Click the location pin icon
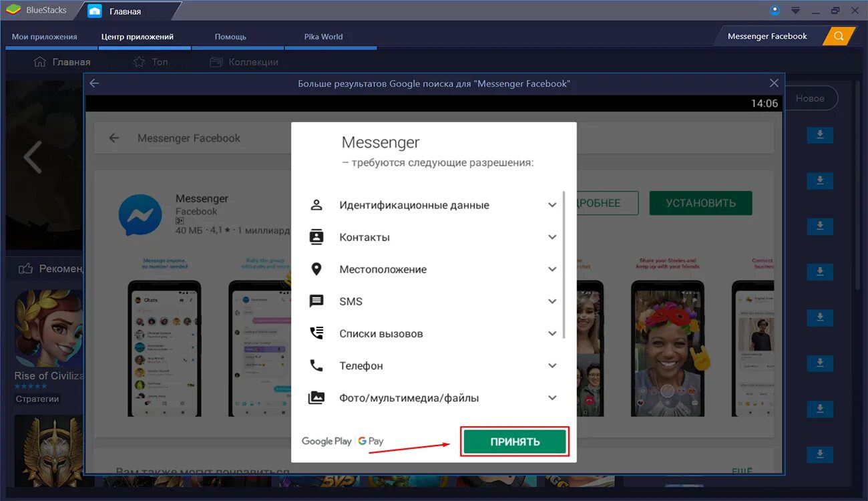The height and width of the screenshot is (501, 868). [x=316, y=269]
